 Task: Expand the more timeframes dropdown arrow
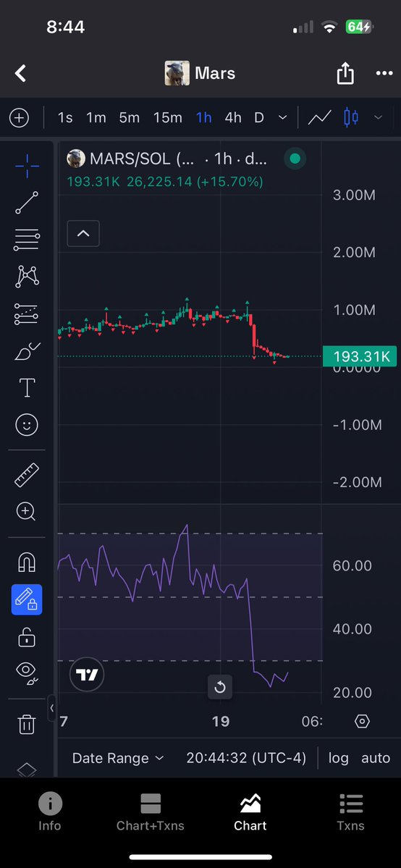[x=282, y=117]
